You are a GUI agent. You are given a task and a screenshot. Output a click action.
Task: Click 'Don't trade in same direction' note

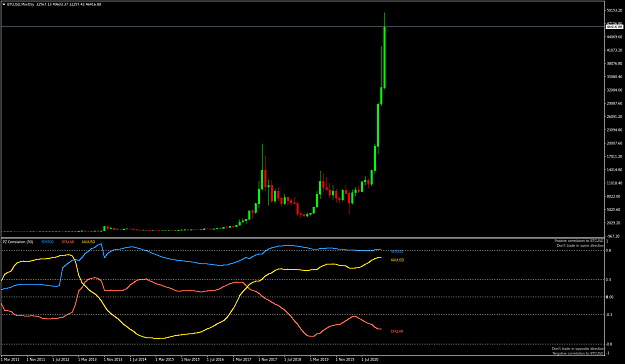(581, 246)
